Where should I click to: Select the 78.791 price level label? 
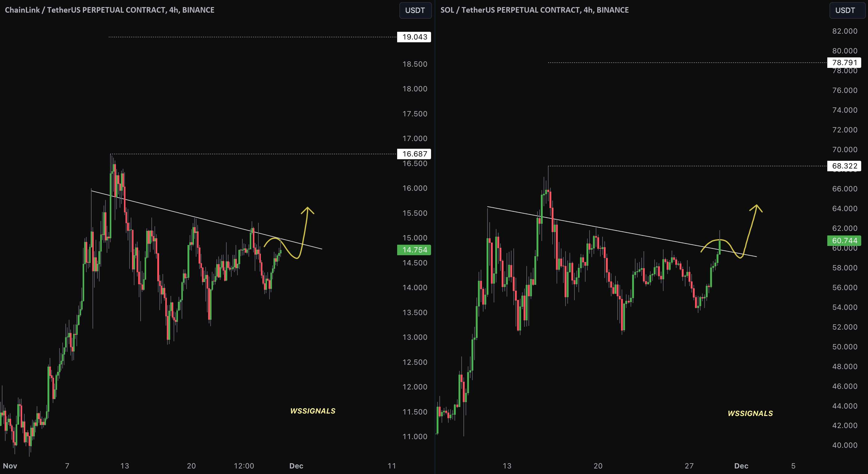coord(844,62)
